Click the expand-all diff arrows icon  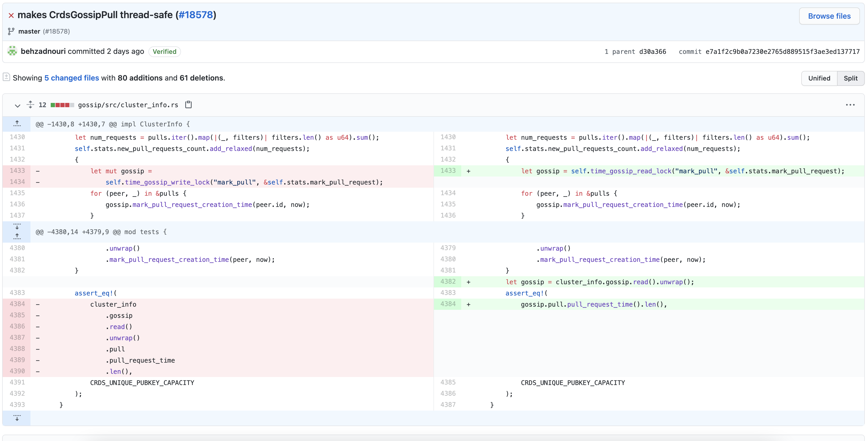tap(30, 105)
